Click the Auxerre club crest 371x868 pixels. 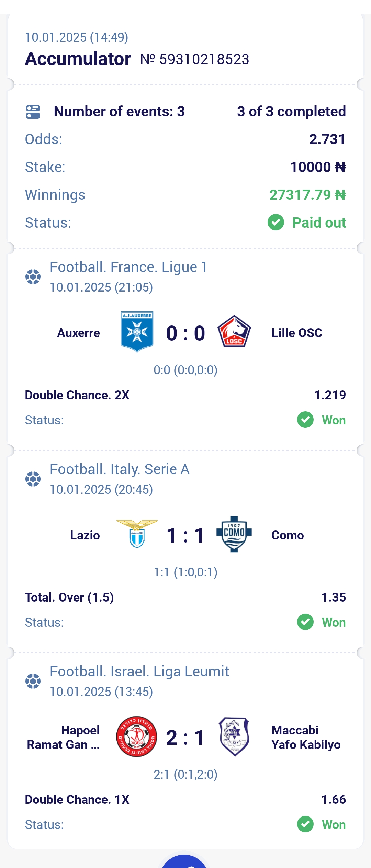[137, 332]
